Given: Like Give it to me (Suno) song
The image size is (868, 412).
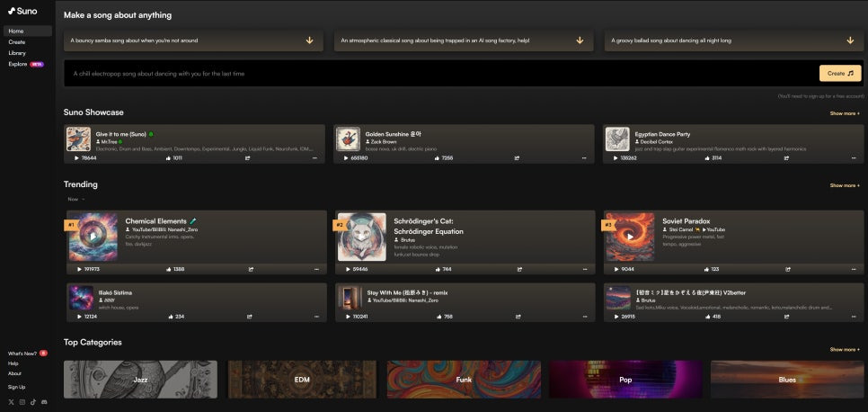Looking at the screenshot, I should click(x=168, y=158).
